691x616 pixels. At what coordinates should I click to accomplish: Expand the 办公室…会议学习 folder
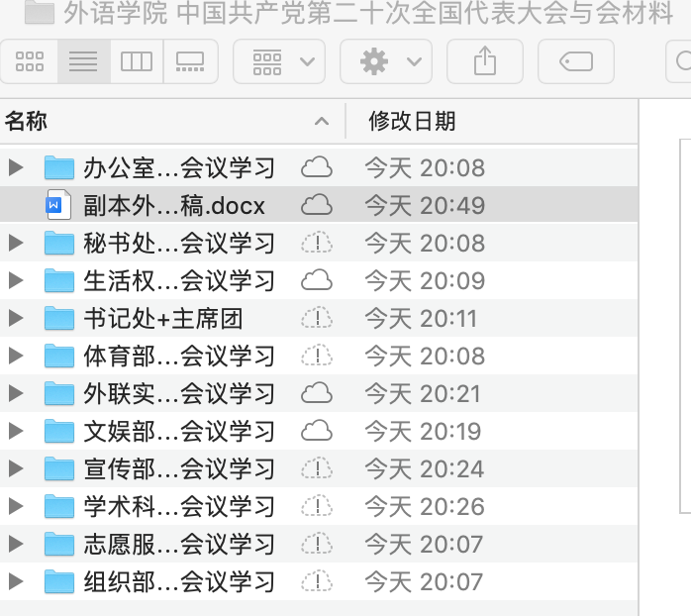point(15,167)
